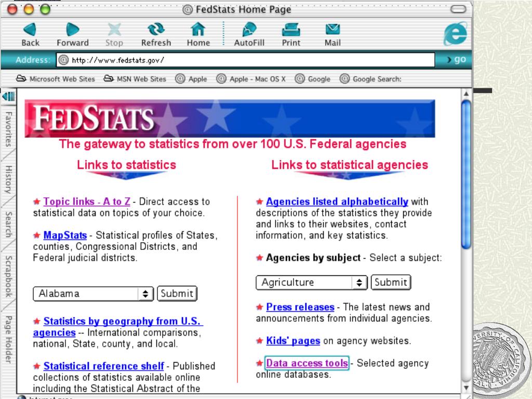Open the Kids' pages link
The height and width of the screenshot is (399, 532).
click(x=293, y=341)
